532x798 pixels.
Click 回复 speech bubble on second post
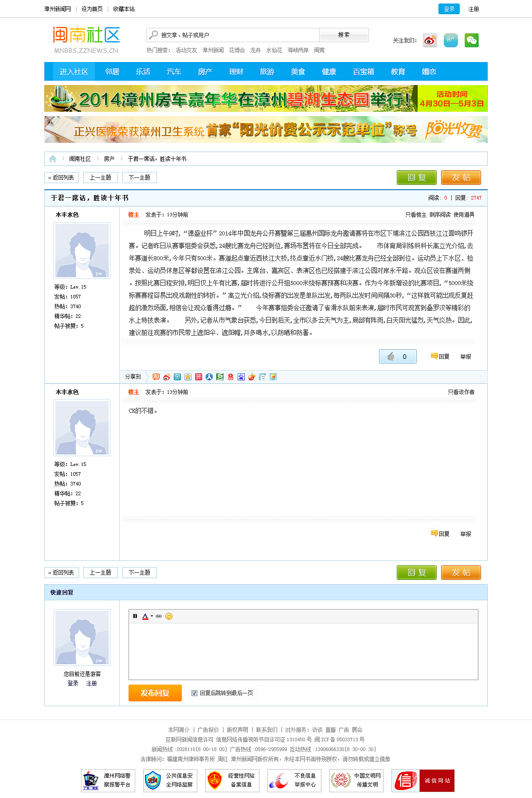440,534
